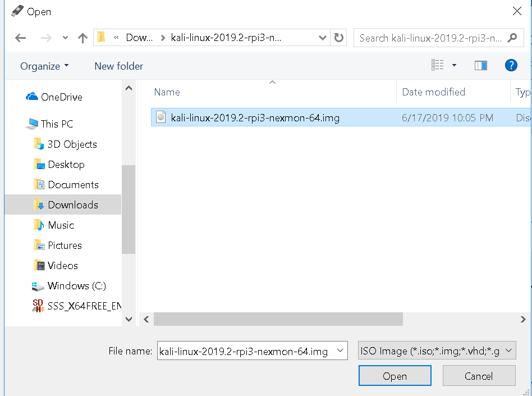This screenshot has width=532, height=396.
Task: Click navigation pane scroll down arrow
Action: pyautogui.click(x=129, y=319)
